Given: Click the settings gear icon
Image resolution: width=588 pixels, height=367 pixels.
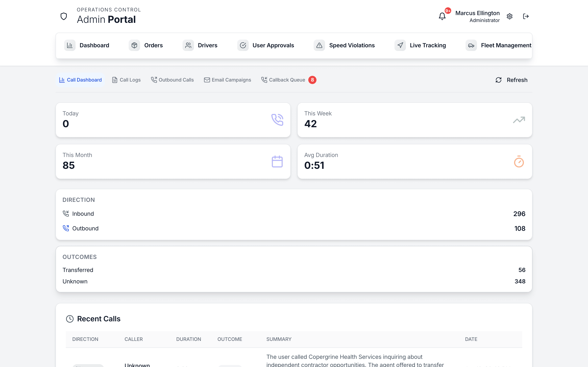Looking at the screenshot, I should 510,16.
